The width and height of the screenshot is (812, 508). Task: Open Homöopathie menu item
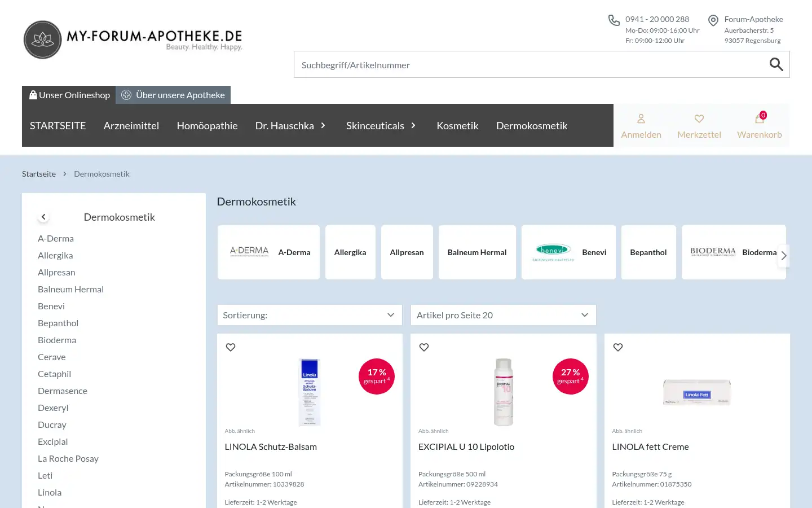coord(207,125)
